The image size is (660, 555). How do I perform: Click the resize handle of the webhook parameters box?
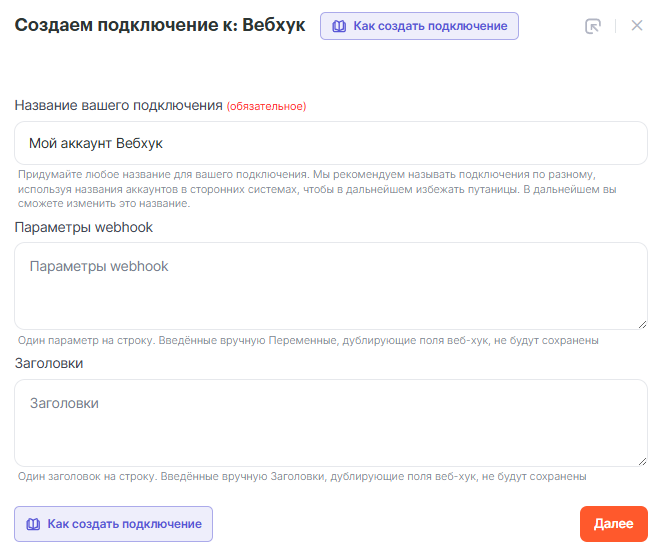641,322
